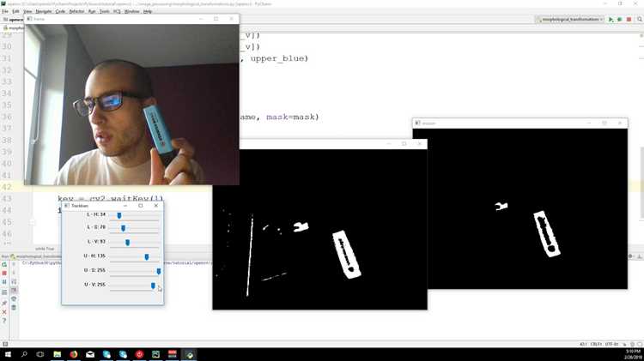Open Firefox from taskbar

[x=74, y=354]
